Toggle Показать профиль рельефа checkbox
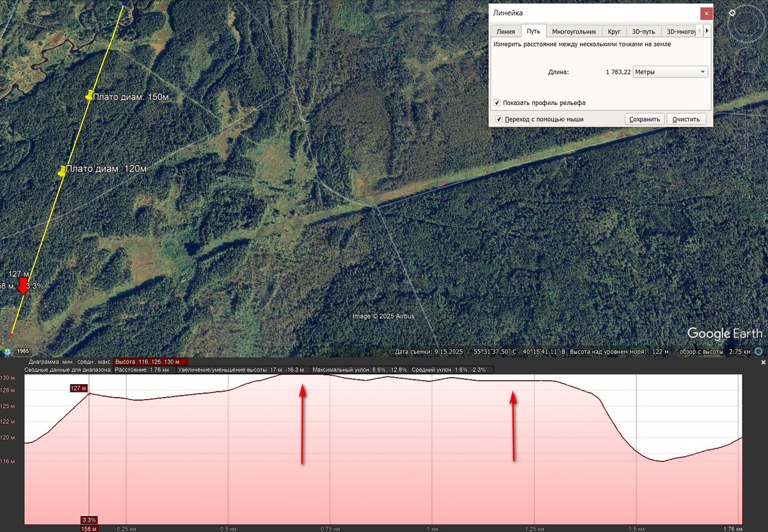The height and width of the screenshot is (532, 768). pos(497,102)
